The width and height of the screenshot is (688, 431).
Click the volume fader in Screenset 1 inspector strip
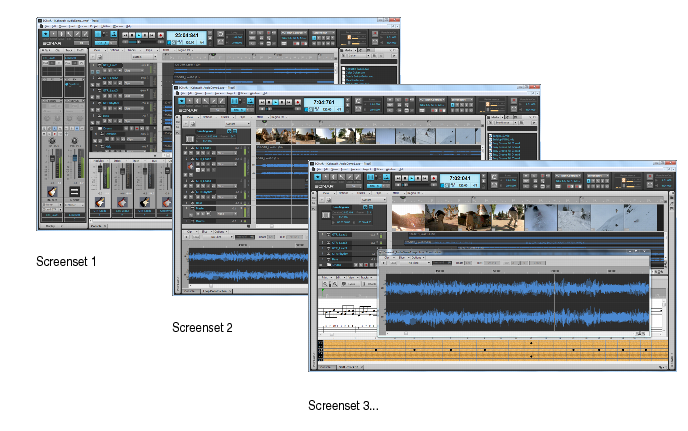tap(52, 157)
